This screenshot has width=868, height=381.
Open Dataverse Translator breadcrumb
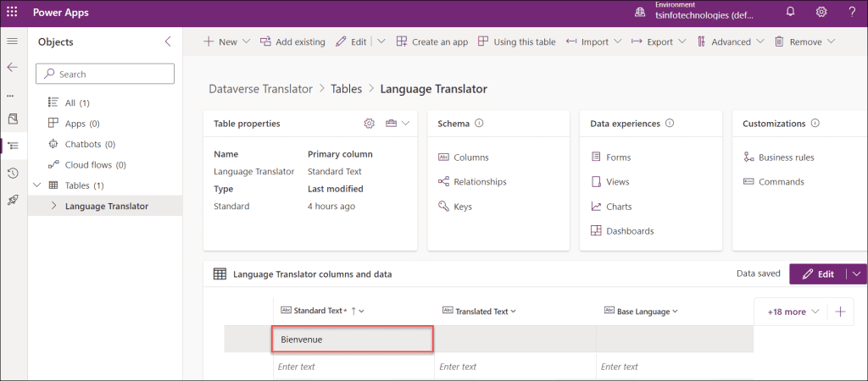[261, 88]
